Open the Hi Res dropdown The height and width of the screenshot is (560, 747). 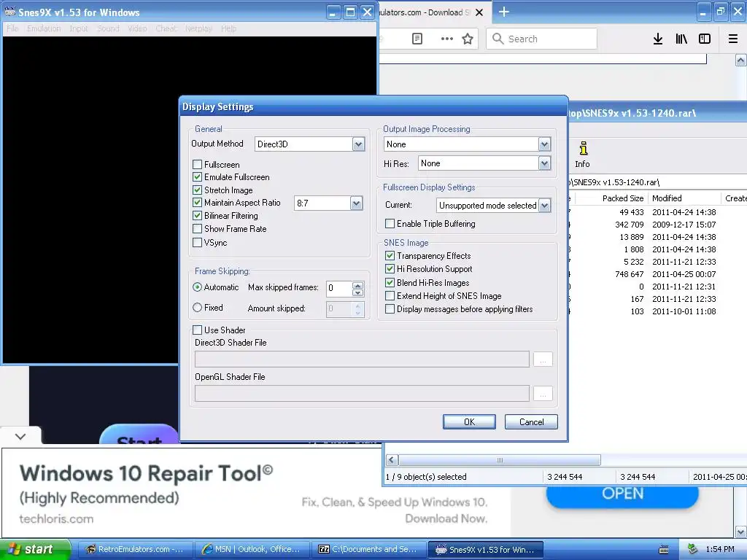point(544,163)
